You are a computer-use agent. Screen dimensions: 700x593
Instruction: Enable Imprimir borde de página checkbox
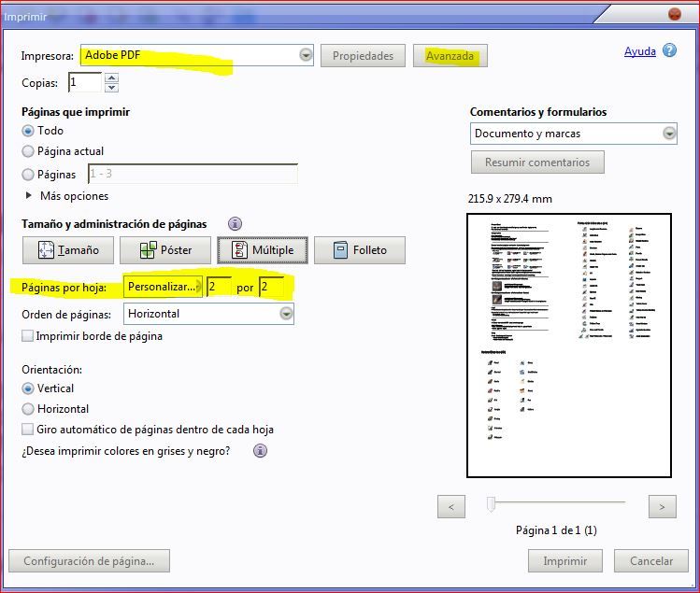coord(28,335)
